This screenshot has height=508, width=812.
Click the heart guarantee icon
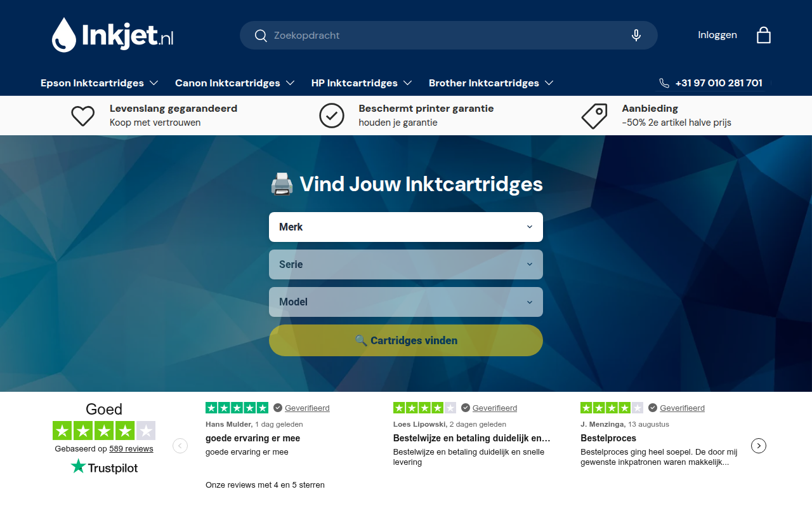[83, 116]
